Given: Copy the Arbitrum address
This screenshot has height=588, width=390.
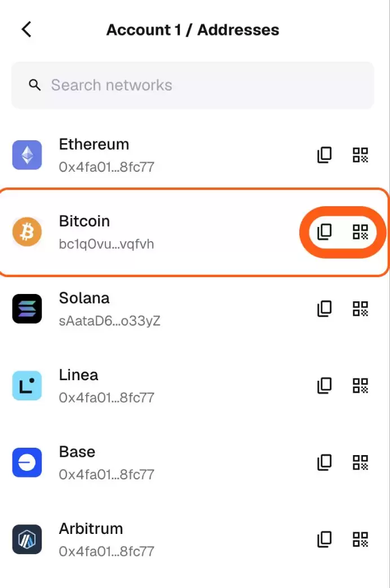Looking at the screenshot, I should pos(324,539).
